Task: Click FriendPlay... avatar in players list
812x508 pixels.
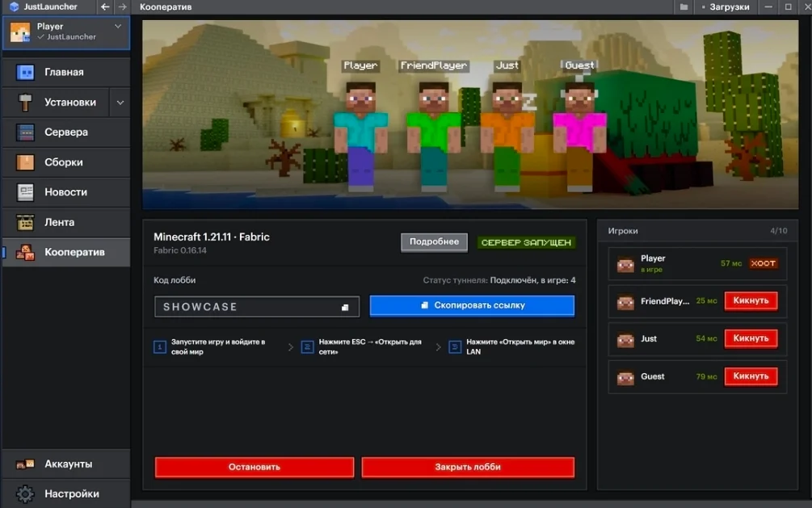Action: tap(625, 302)
